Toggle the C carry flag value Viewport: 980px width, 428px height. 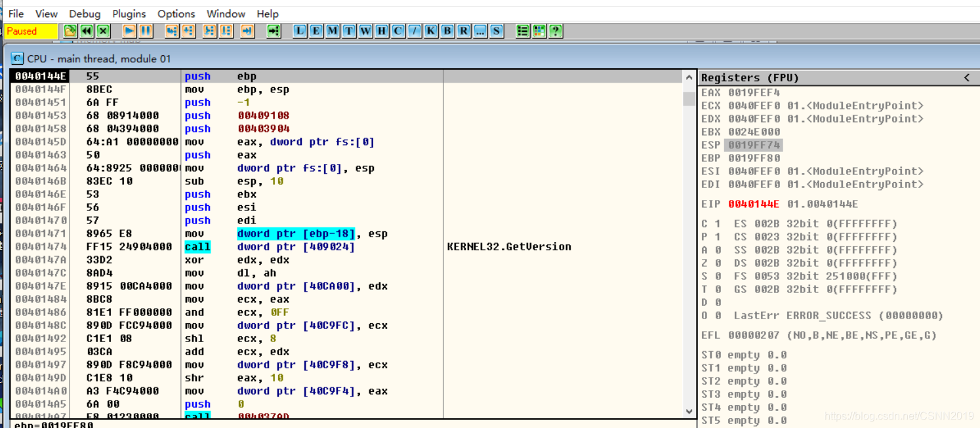click(718, 224)
